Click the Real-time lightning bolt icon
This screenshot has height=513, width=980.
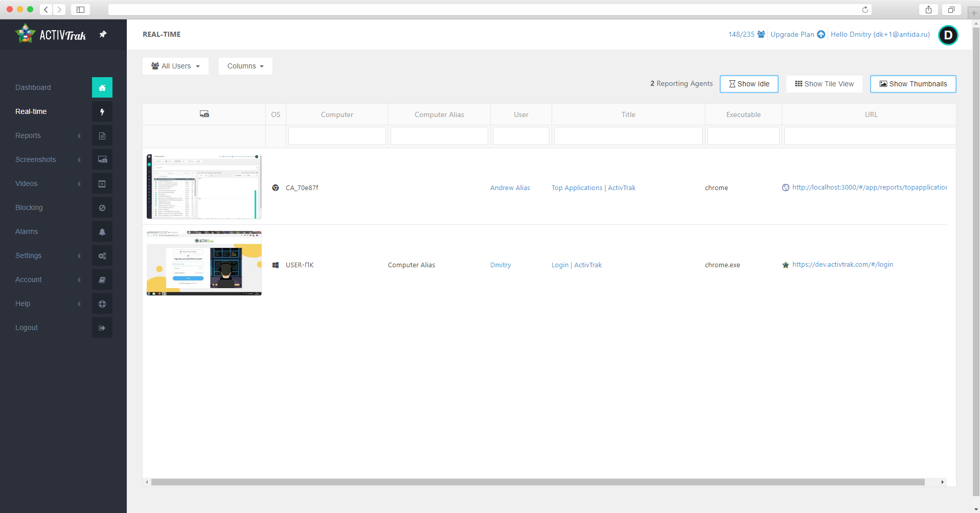click(102, 111)
